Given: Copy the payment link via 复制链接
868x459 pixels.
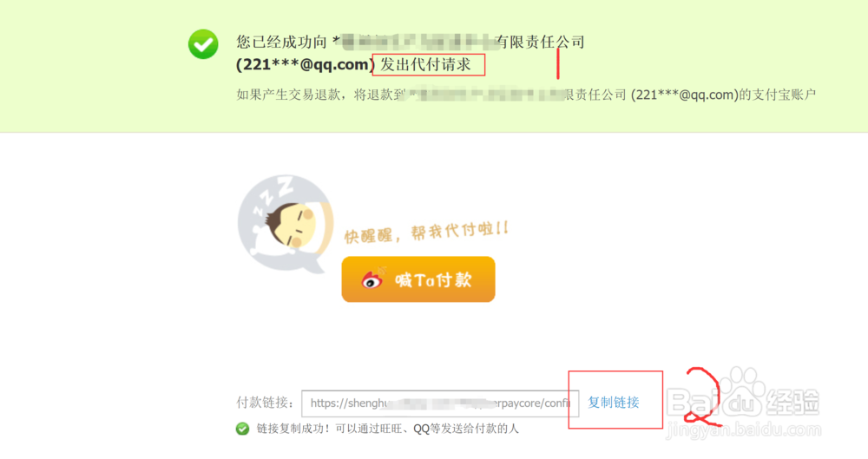Looking at the screenshot, I should (x=614, y=403).
